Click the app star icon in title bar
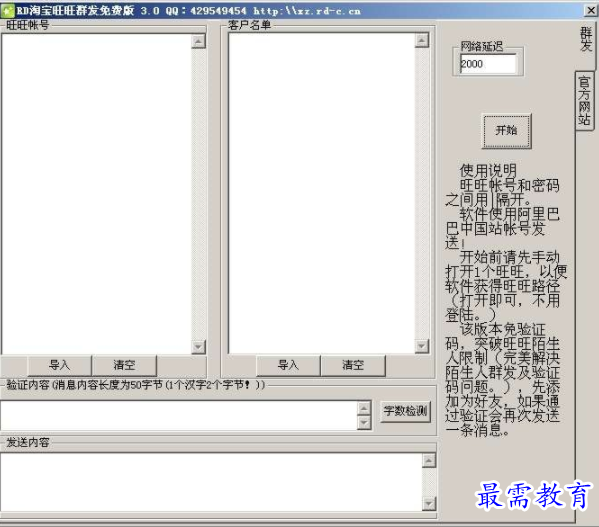The image size is (599, 527). pyautogui.click(x=8, y=11)
